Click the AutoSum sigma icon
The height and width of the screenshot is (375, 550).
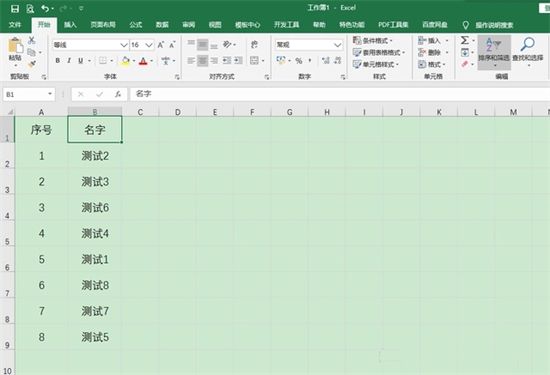[465, 40]
